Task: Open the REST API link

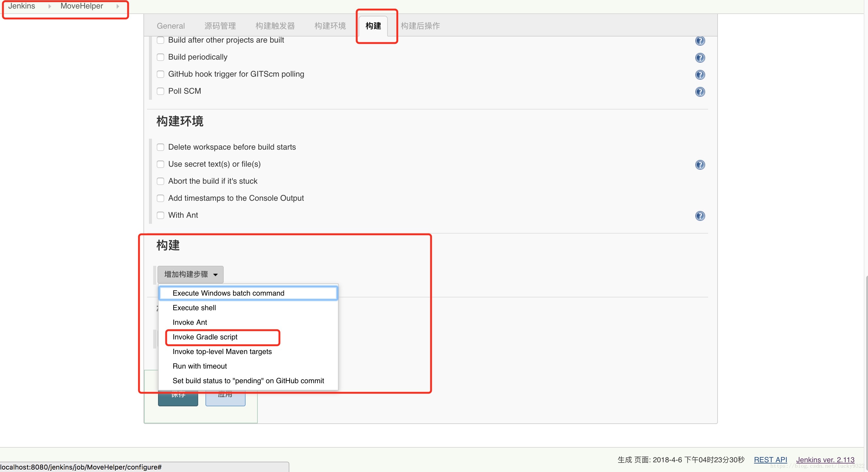Action: [770, 460]
